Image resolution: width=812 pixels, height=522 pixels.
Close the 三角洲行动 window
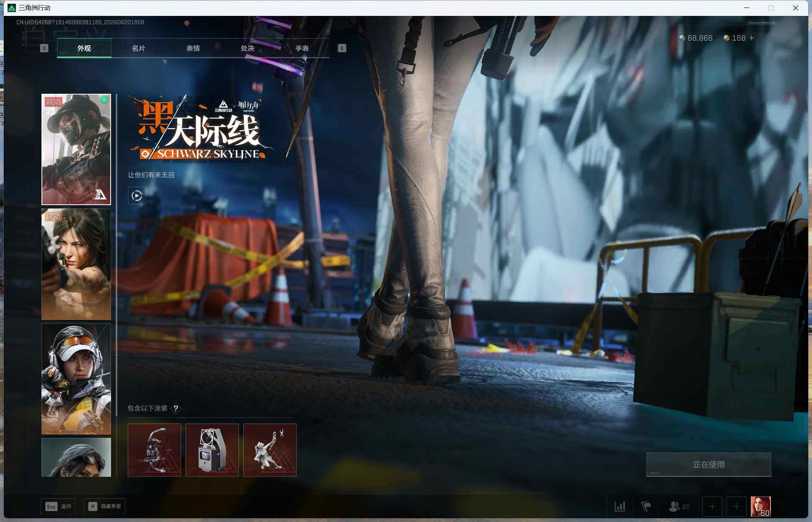796,8
